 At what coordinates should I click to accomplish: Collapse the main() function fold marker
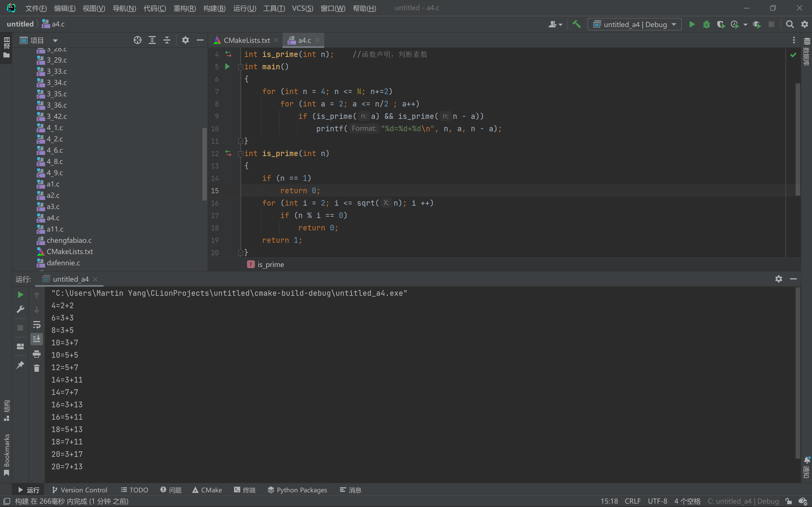point(240,67)
